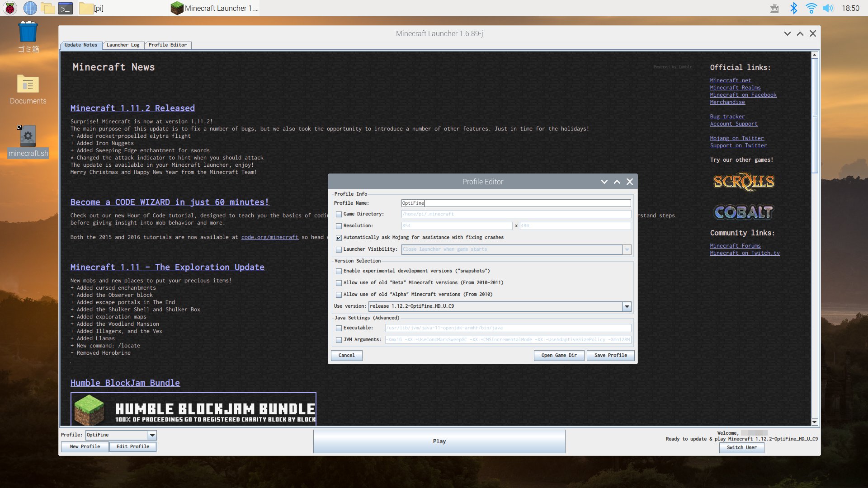The image size is (868, 488).
Task: Open Game Dir button in Profile Editor
Action: click(x=559, y=355)
